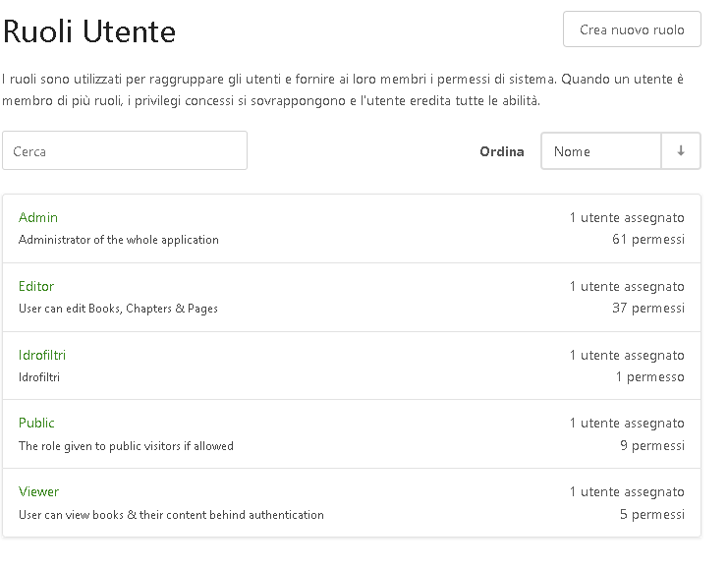The image size is (728, 568).
Task: Click Editor's 37 permessi count
Action: [x=647, y=309]
